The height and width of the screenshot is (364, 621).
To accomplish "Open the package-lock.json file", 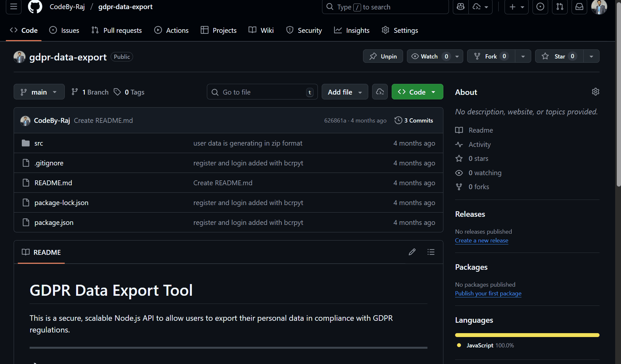I will point(61,202).
